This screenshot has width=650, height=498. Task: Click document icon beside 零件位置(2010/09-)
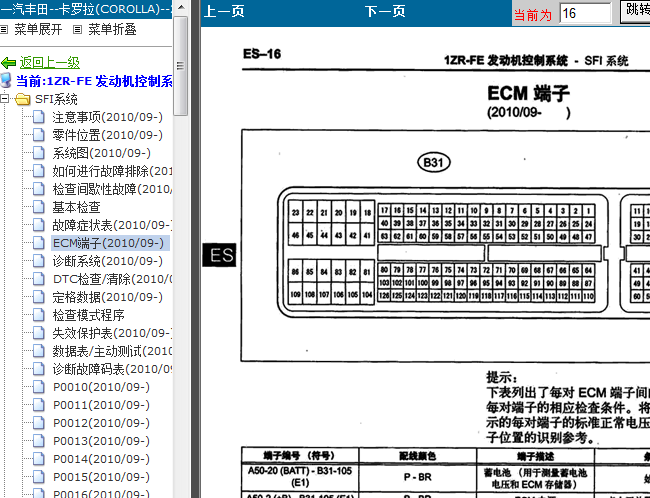coord(39,135)
